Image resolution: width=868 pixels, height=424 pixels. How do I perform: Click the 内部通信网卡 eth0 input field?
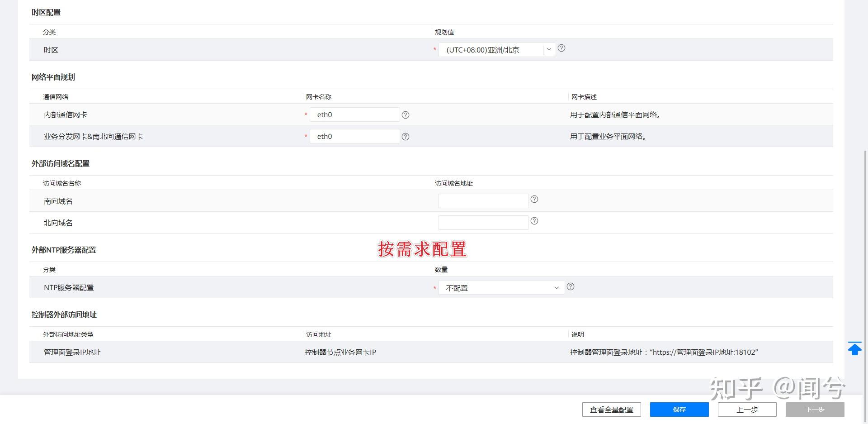(355, 114)
